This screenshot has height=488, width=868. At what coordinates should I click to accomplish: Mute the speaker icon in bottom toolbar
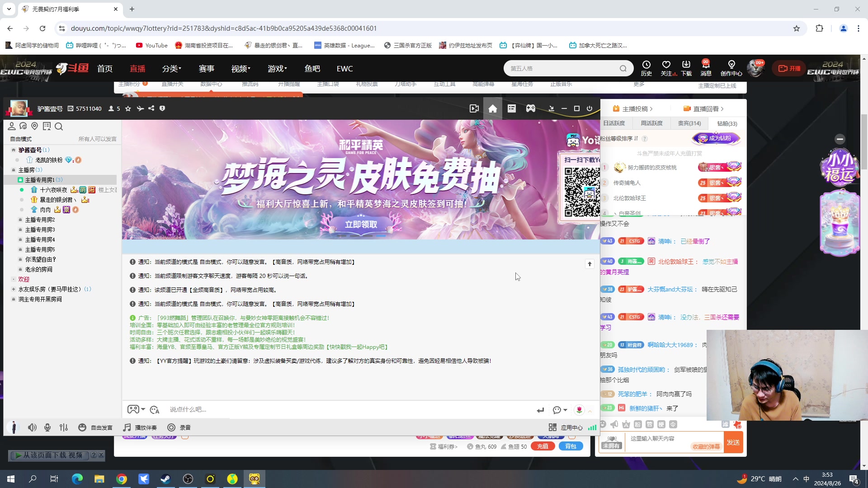point(32,427)
